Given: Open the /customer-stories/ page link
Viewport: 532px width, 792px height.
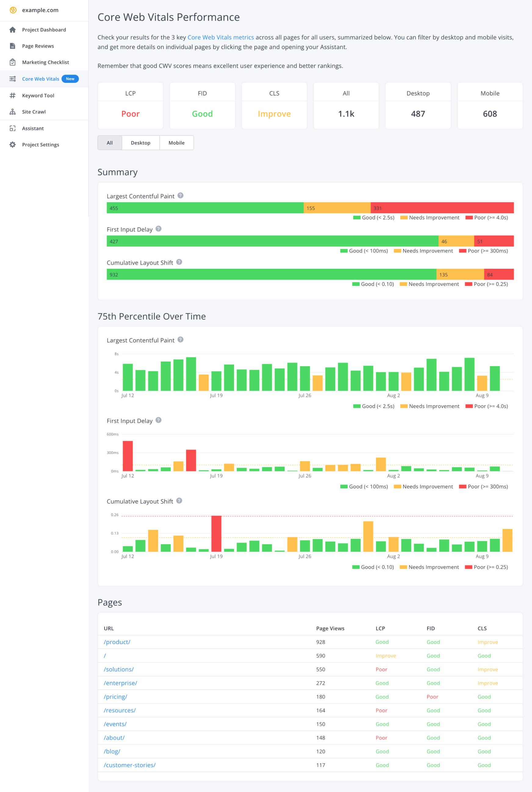Looking at the screenshot, I should (130, 765).
